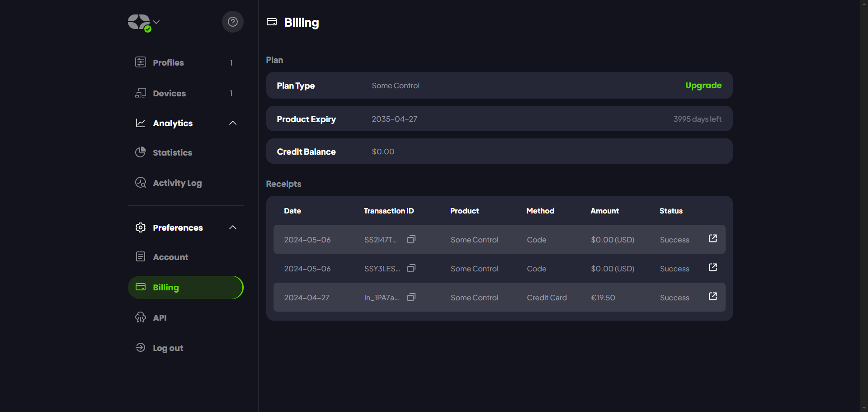Open external receipt for SS2I47T transaction

[x=712, y=238]
